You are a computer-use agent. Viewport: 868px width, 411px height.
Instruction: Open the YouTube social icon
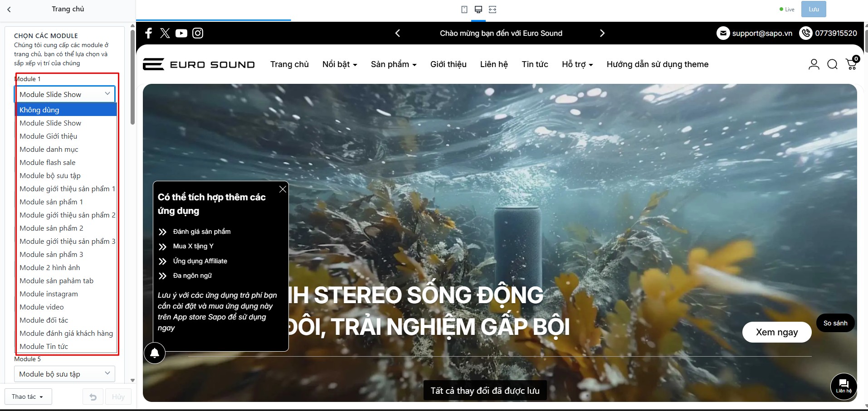point(181,33)
